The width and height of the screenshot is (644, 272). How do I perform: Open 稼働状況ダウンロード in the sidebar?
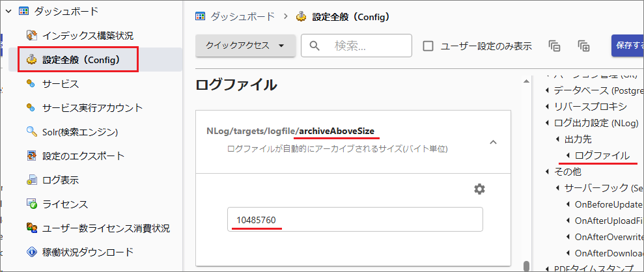pos(88,252)
